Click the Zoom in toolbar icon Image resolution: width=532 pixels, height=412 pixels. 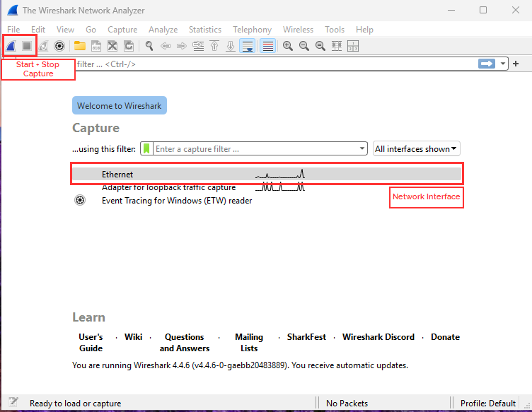(x=288, y=46)
